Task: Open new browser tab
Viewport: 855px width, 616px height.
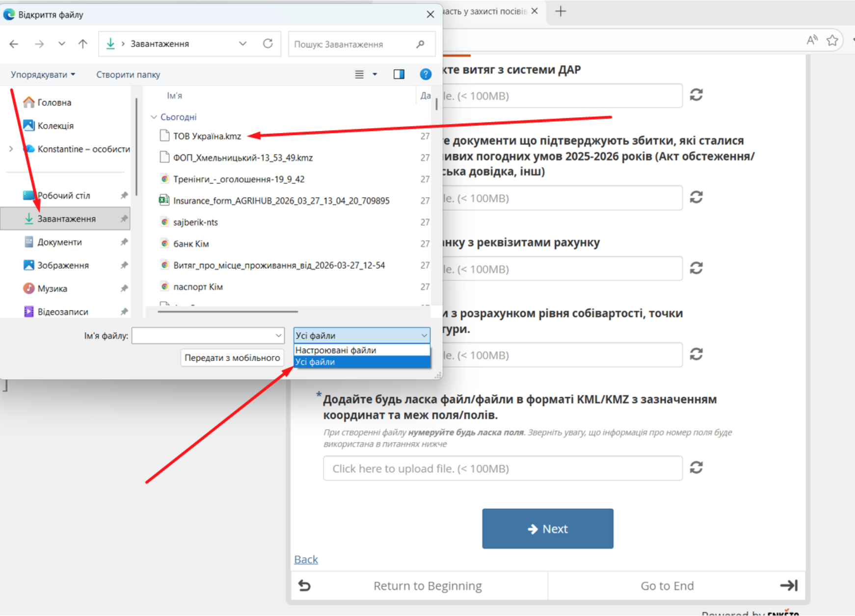Action: (561, 11)
